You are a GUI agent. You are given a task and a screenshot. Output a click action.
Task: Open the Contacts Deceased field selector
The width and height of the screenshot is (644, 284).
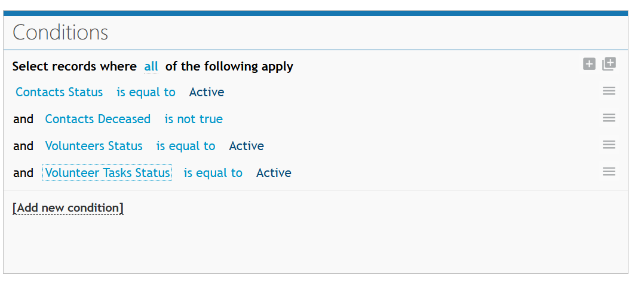(98, 119)
